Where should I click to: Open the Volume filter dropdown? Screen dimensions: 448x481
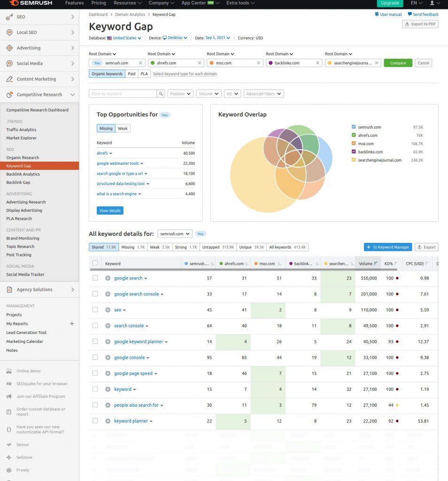(209, 94)
